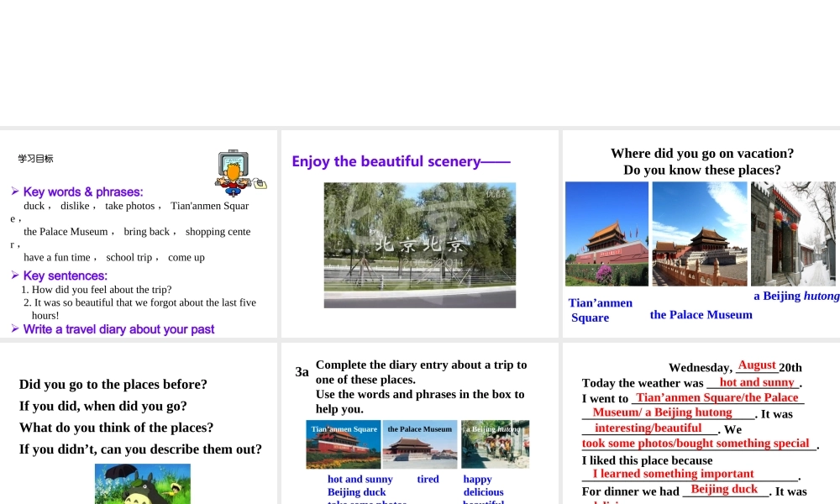Viewport: 840px width, 504px height.
Task: Open the Wednesday August 20th diary slide
Action: click(x=701, y=423)
